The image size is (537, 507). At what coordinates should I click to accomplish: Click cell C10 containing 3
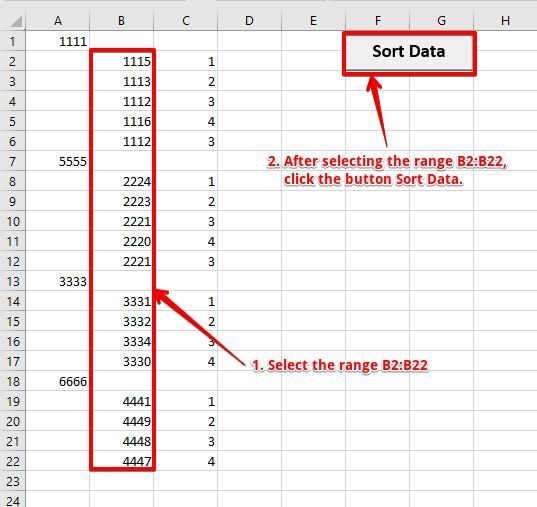click(x=186, y=221)
